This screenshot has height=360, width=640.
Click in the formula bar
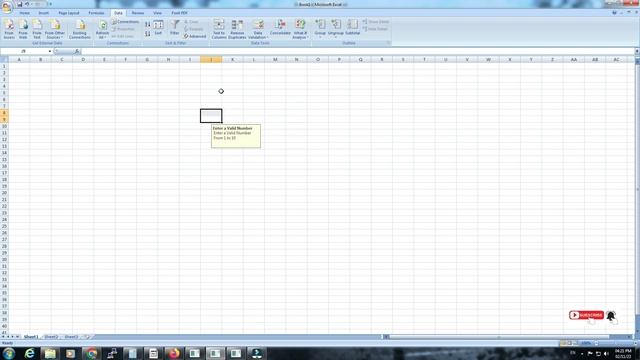(x=357, y=51)
